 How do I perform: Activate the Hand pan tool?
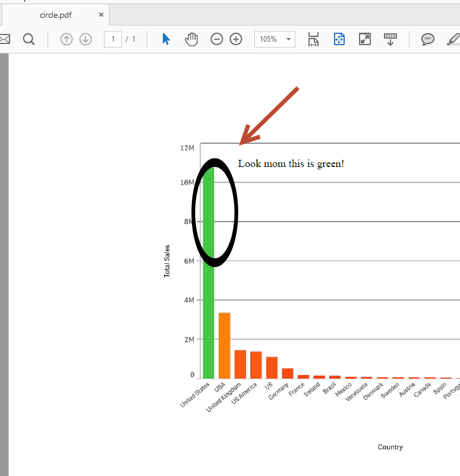click(191, 39)
